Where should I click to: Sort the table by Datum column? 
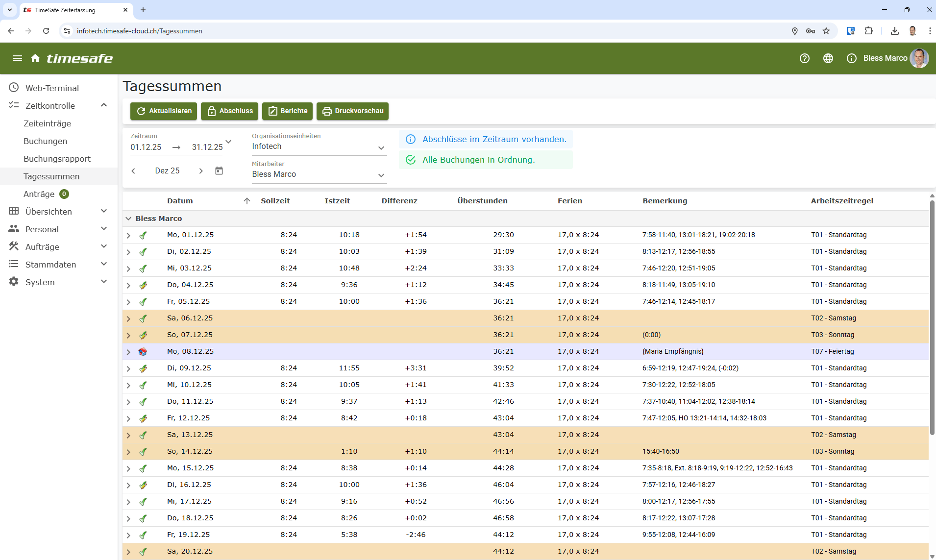180,201
